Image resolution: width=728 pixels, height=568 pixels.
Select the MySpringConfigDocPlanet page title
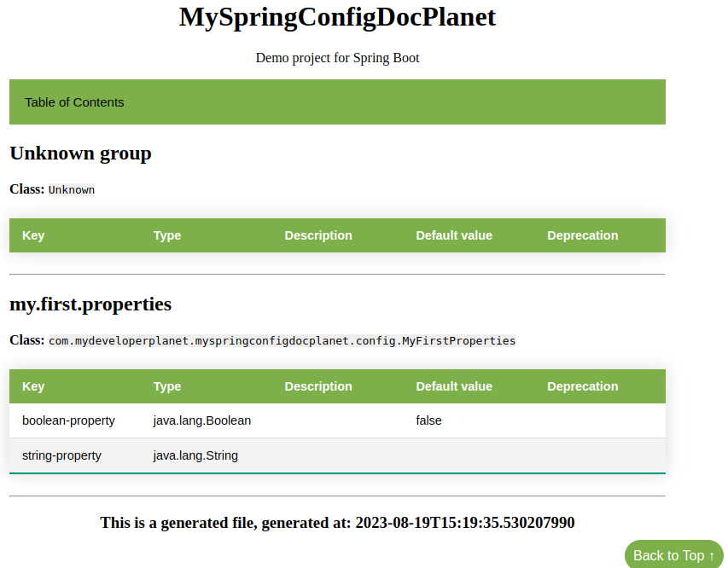coord(337,17)
